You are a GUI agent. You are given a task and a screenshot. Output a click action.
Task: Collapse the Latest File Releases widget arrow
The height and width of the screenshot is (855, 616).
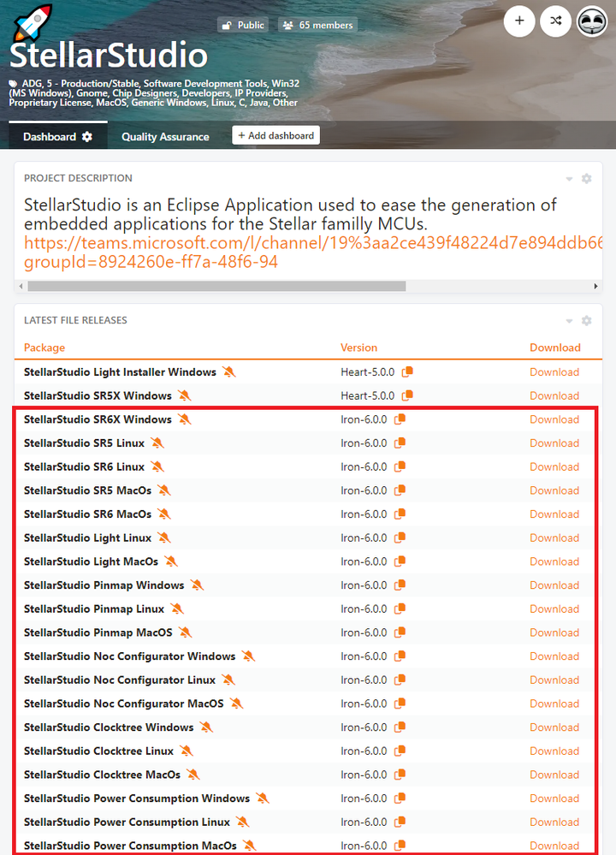[569, 321]
